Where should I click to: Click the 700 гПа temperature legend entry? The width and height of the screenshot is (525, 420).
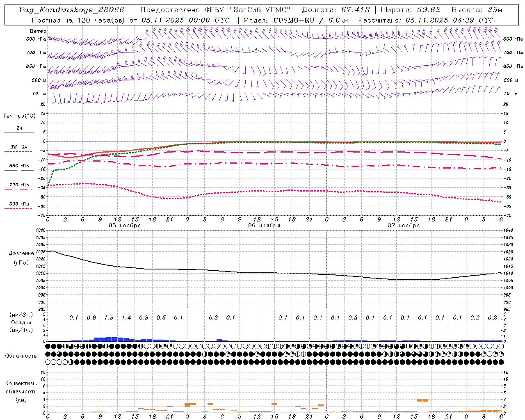(19, 185)
